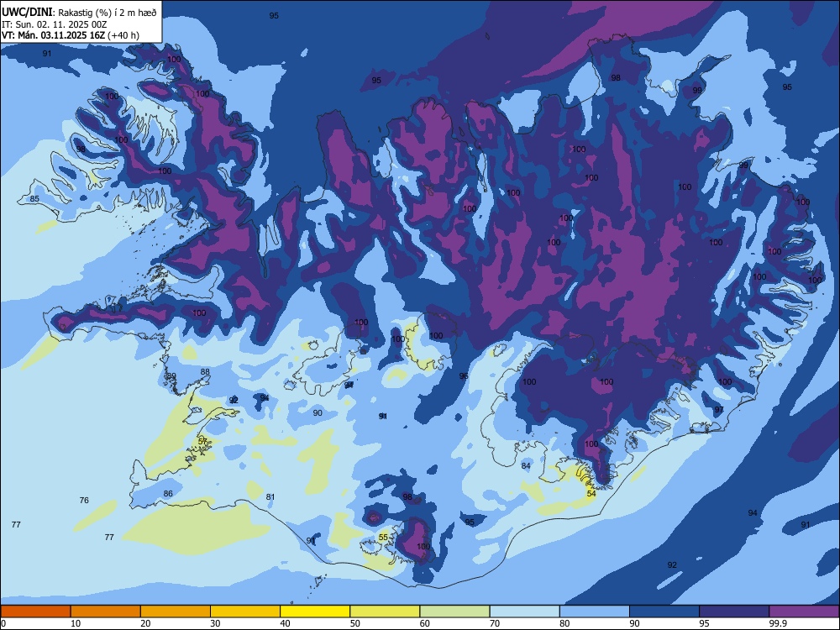The height and width of the screenshot is (630, 840).
Task: Select the '80' tick label under the color scale
Action: click(564, 623)
